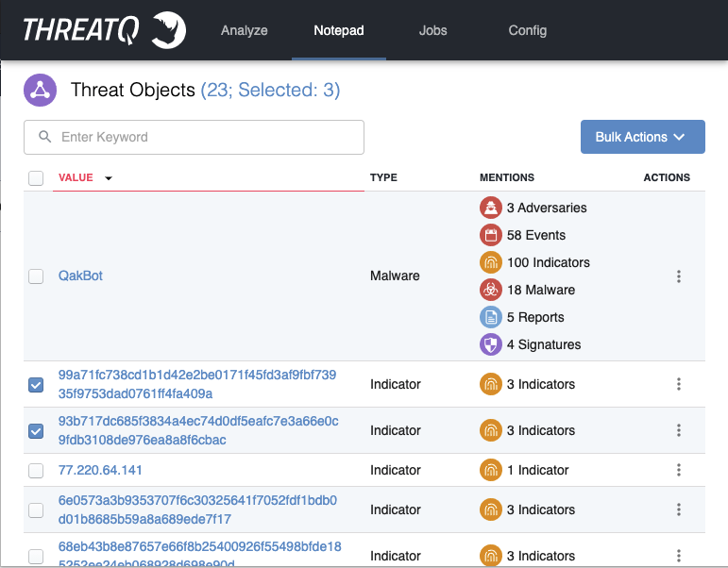728x568 pixels.
Task: Check the 77.220.64.141 row checkbox
Action: (36, 471)
